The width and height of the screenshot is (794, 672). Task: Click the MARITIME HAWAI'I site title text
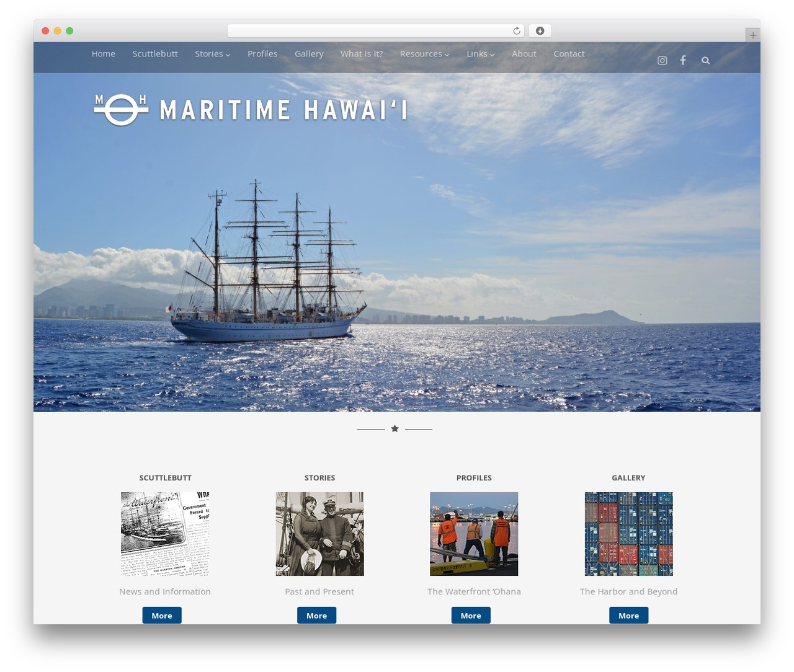283,110
